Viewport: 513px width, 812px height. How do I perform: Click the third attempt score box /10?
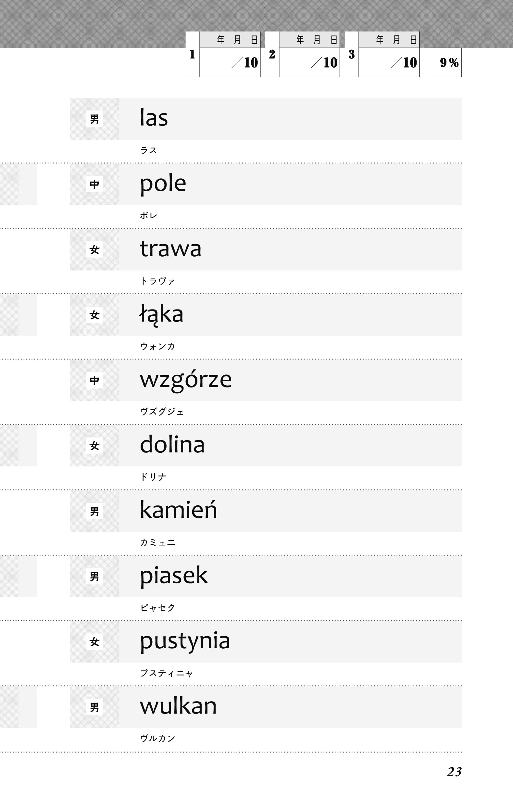click(389, 62)
